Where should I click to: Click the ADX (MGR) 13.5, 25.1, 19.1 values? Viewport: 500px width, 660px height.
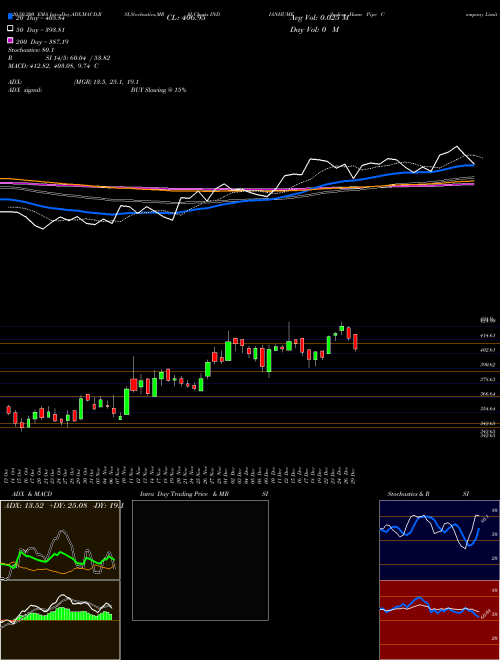point(106,82)
